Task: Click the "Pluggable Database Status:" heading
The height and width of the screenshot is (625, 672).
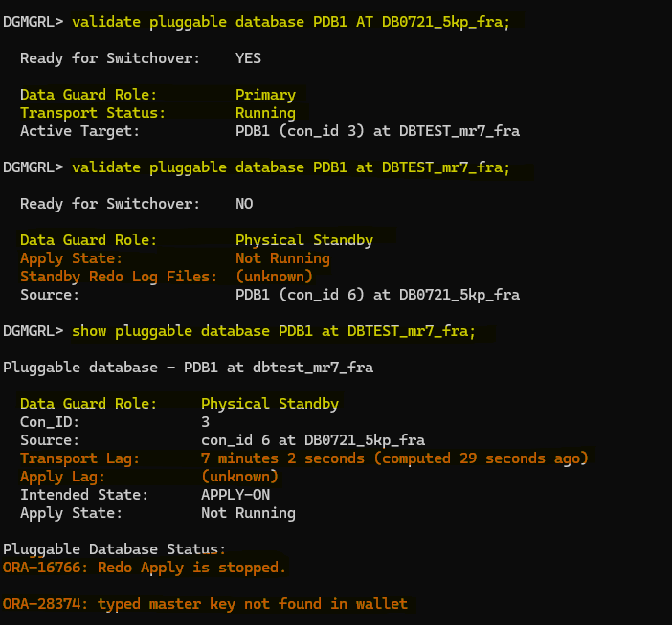Action: click(x=114, y=549)
